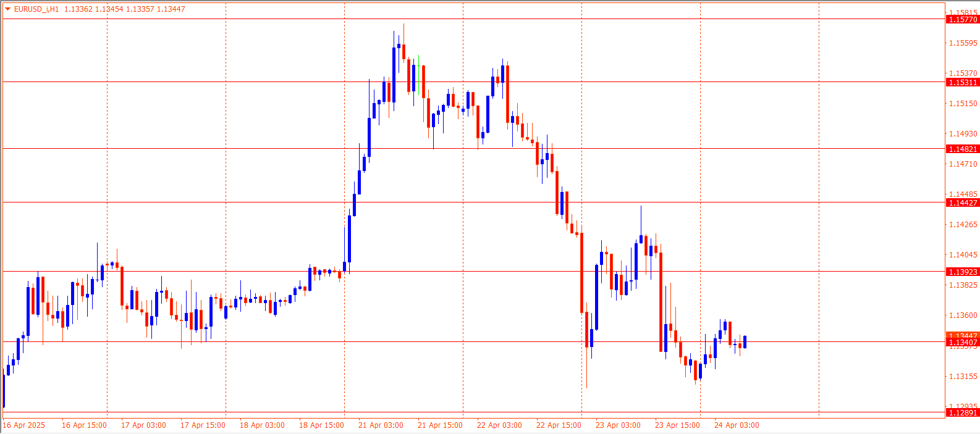The width and height of the screenshot is (980, 434).
Task: Click the 17 Apr 15:00 time label
Action: (x=203, y=425)
